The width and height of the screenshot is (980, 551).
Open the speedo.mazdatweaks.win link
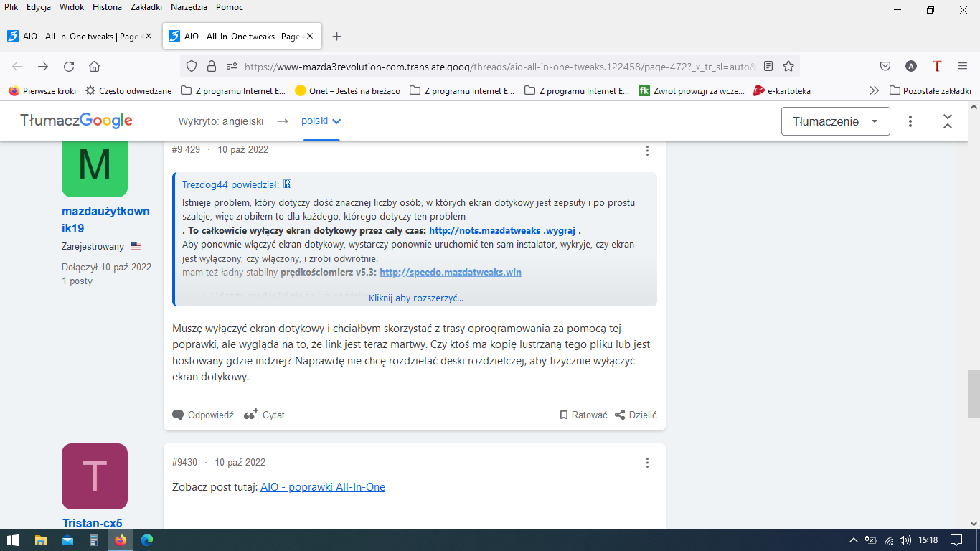click(x=450, y=272)
